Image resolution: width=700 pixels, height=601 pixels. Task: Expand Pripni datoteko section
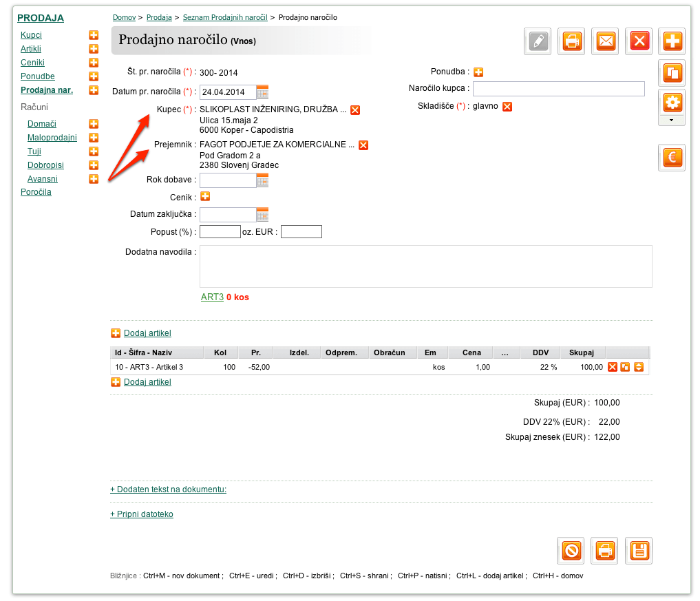click(142, 514)
